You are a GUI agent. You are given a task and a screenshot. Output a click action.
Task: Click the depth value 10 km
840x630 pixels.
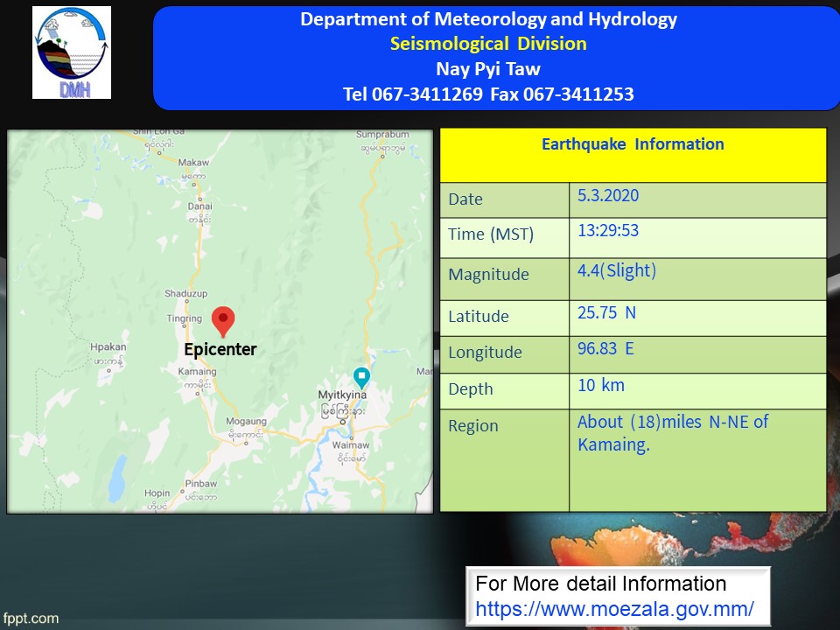pyautogui.click(x=601, y=385)
